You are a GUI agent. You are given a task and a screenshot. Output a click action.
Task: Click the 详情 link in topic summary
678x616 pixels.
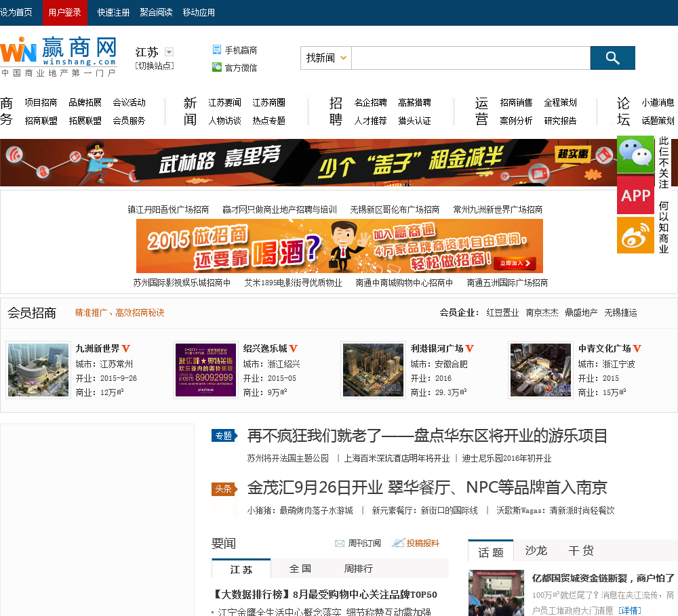[x=630, y=611]
